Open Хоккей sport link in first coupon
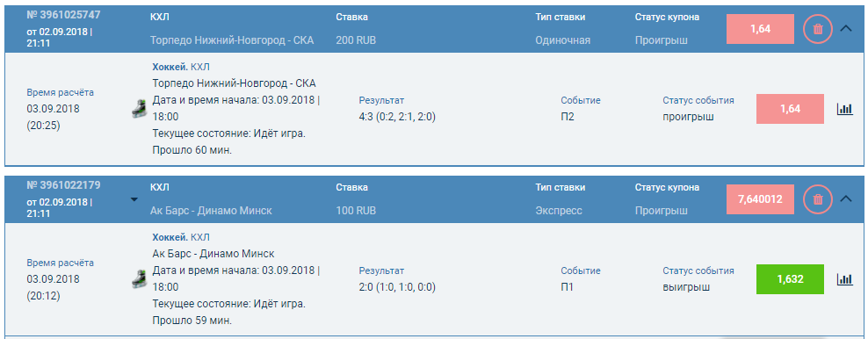 pyautogui.click(x=170, y=67)
